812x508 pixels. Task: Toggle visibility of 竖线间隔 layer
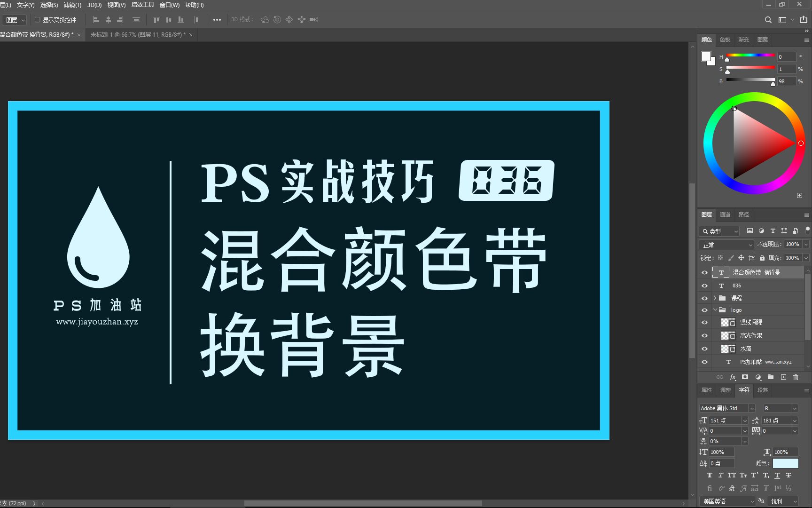704,322
